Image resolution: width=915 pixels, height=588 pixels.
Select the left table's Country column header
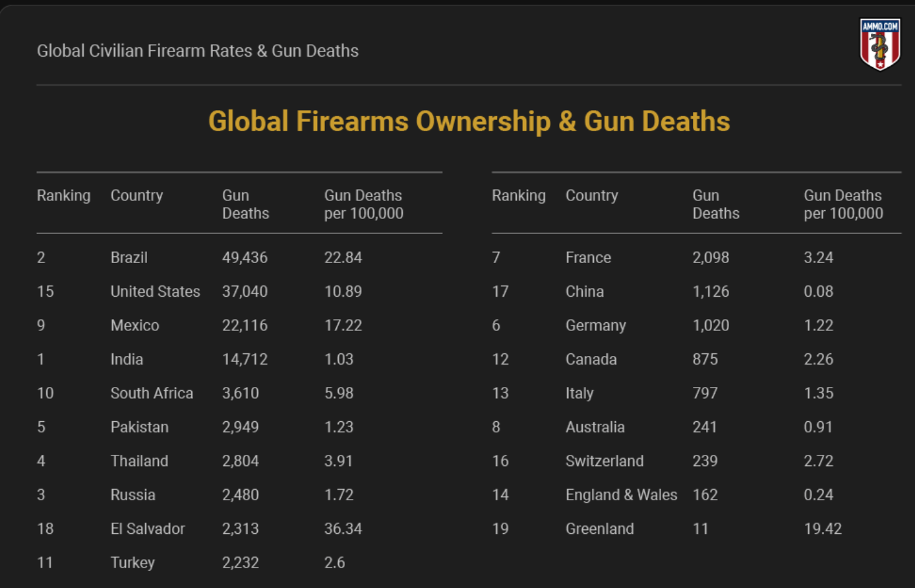(136, 196)
